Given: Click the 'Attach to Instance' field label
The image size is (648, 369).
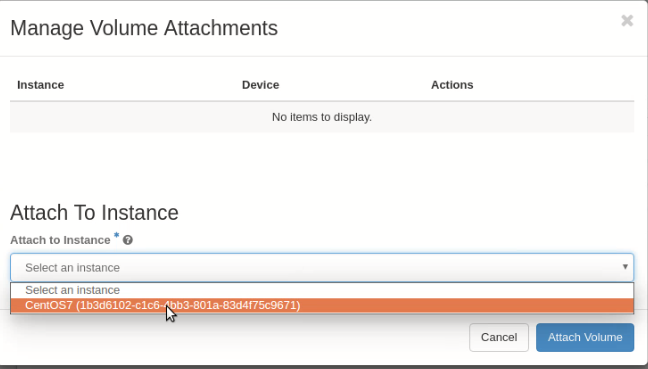Looking at the screenshot, I should 60,240.
